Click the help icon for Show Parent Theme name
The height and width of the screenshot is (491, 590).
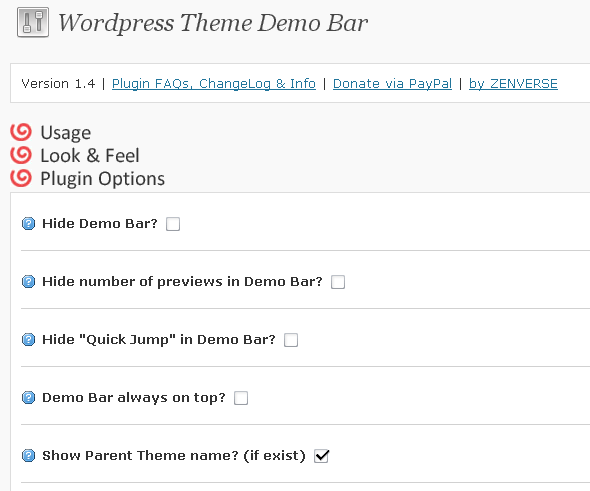pos(28,455)
